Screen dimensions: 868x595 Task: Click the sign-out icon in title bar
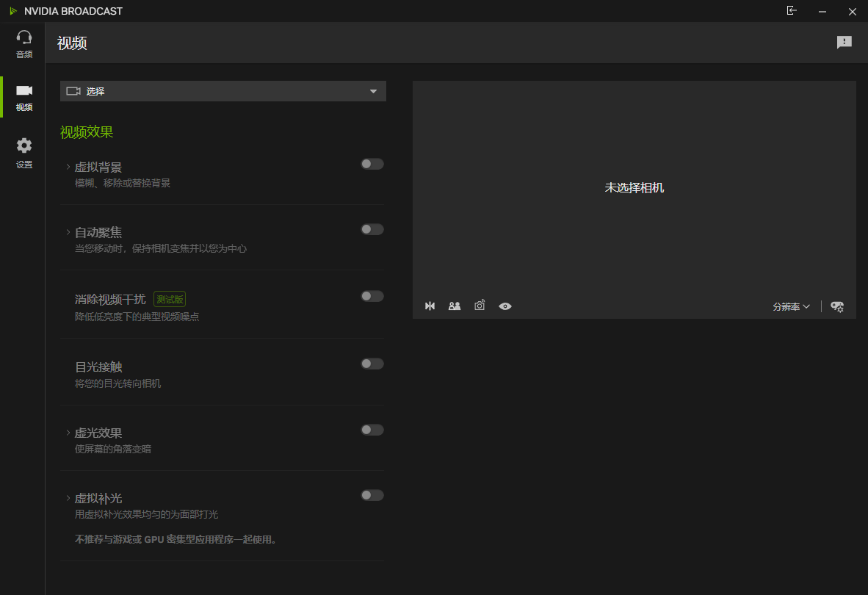coord(792,10)
